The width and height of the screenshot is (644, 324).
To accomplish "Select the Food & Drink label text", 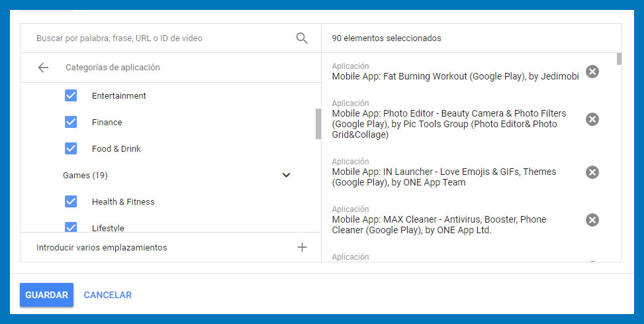I will [116, 149].
